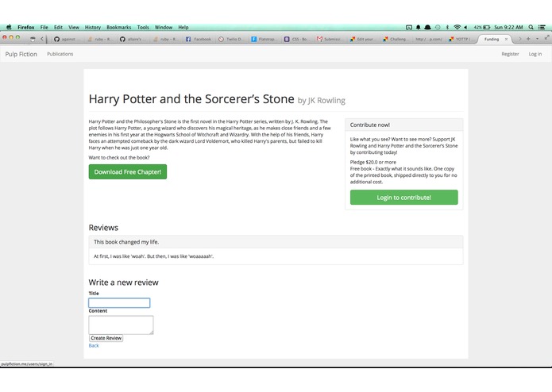Switch to the CSS Bootstrap tab

(x=296, y=39)
